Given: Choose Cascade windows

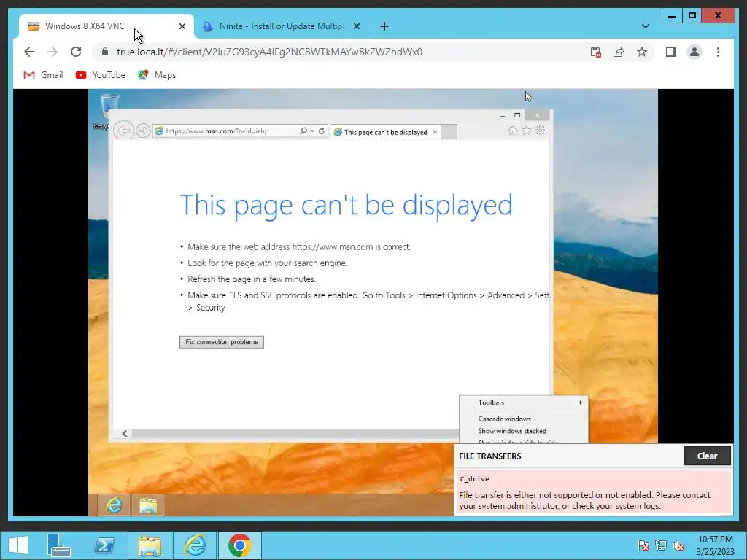Looking at the screenshot, I should tap(524, 419).
